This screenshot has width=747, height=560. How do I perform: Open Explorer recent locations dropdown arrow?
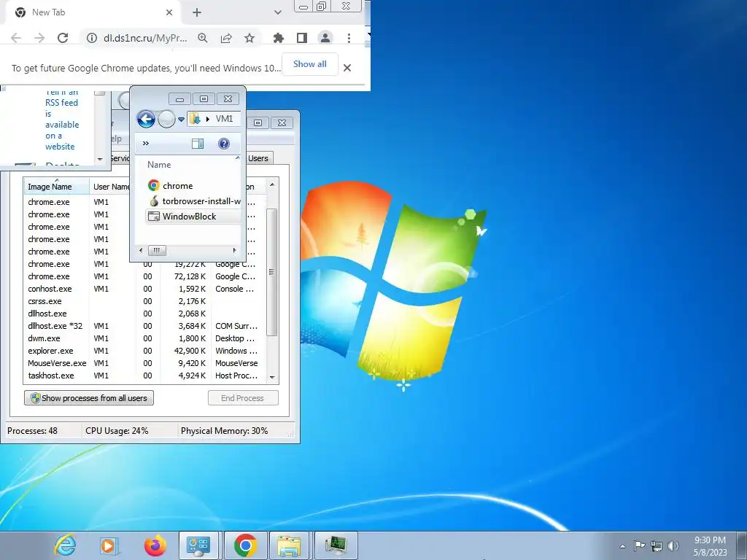[x=181, y=120]
